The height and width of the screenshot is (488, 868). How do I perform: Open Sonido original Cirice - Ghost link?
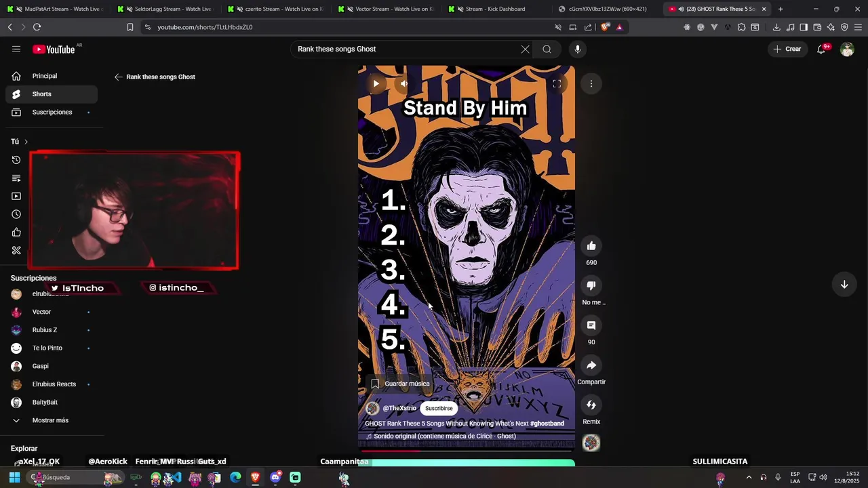[444, 436]
